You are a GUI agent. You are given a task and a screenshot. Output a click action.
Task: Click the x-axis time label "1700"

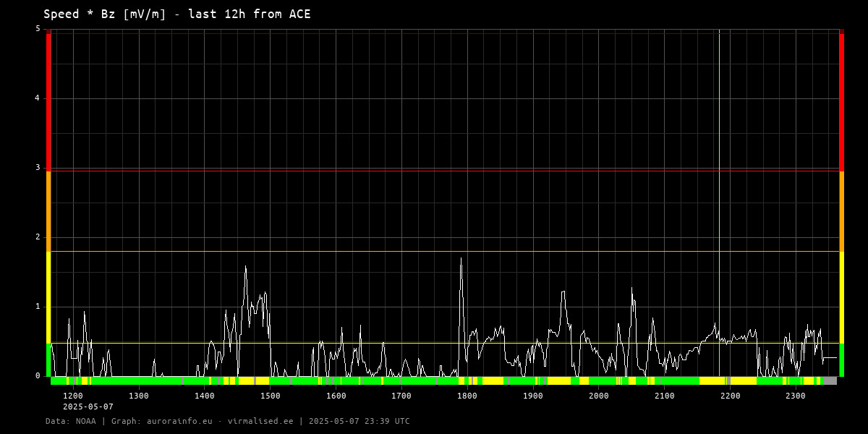point(401,396)
